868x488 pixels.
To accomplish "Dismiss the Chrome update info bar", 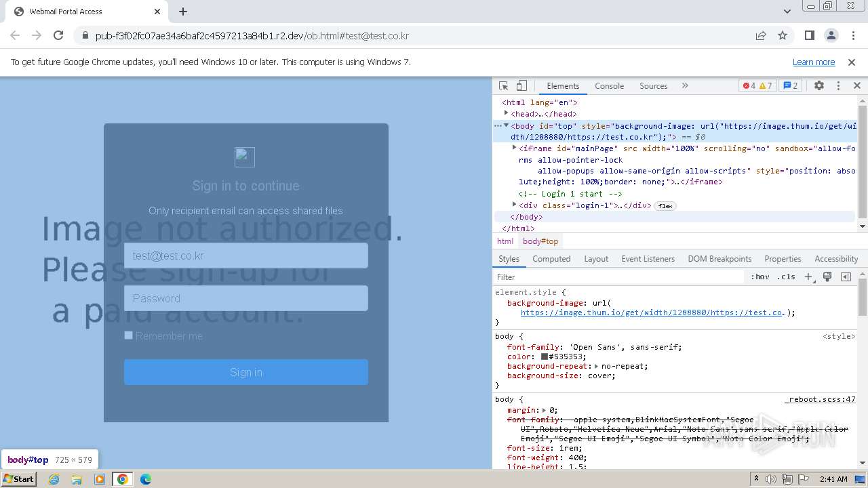I will [x=852, y=62].
